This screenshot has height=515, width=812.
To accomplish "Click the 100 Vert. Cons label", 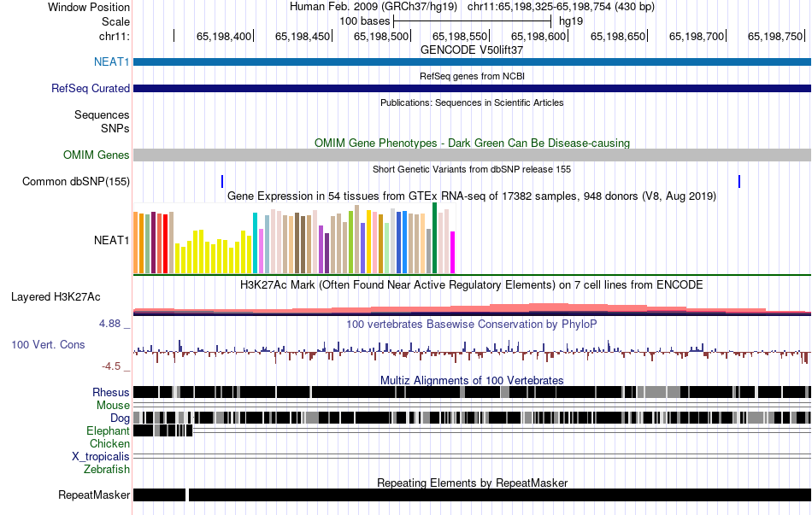I will [48, 345].
